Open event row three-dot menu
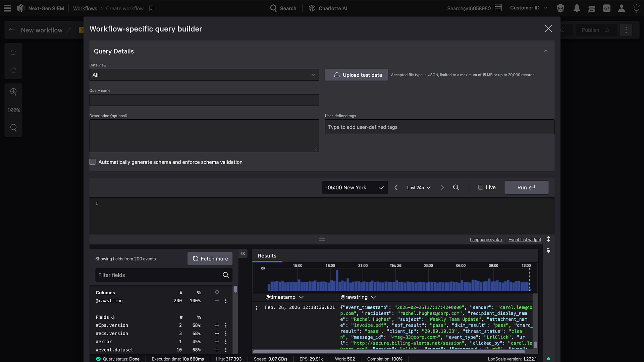Image resolution: width=644 pixels, height=362 pixels. (x=257, y=308)
